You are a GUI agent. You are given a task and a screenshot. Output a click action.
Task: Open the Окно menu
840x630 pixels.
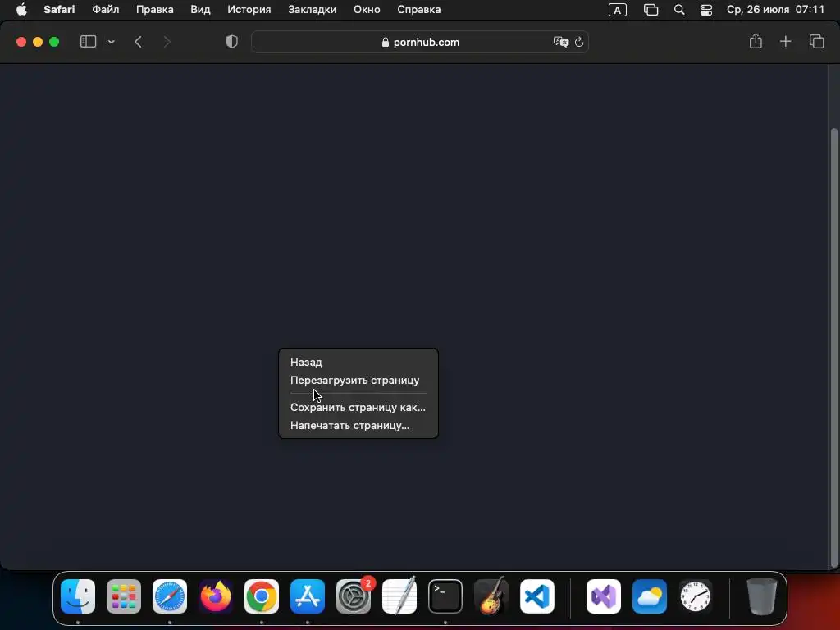click(367, 10)
